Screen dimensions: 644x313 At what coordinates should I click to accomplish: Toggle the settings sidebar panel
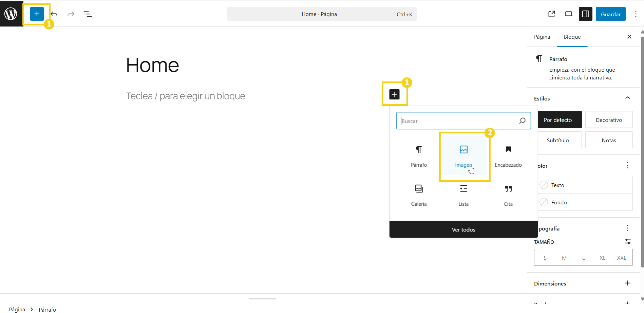[x=586, y=14]
